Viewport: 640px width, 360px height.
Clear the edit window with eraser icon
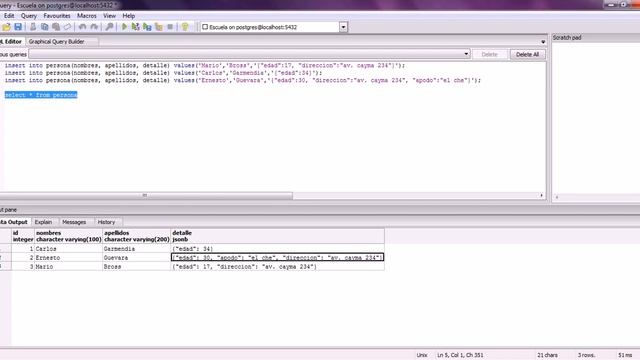(x=67, y=27)
